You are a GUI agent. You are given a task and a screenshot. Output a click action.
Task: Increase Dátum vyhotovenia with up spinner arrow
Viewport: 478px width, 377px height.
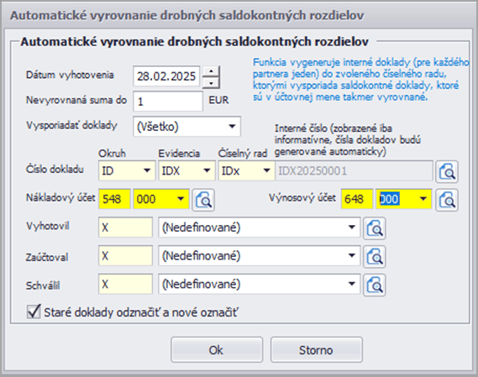211,71
